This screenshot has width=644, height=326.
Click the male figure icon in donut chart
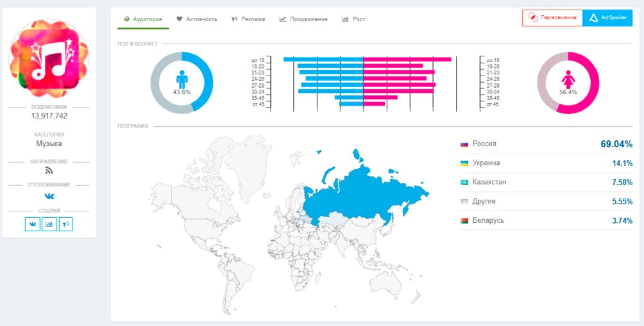click(182, 79)
